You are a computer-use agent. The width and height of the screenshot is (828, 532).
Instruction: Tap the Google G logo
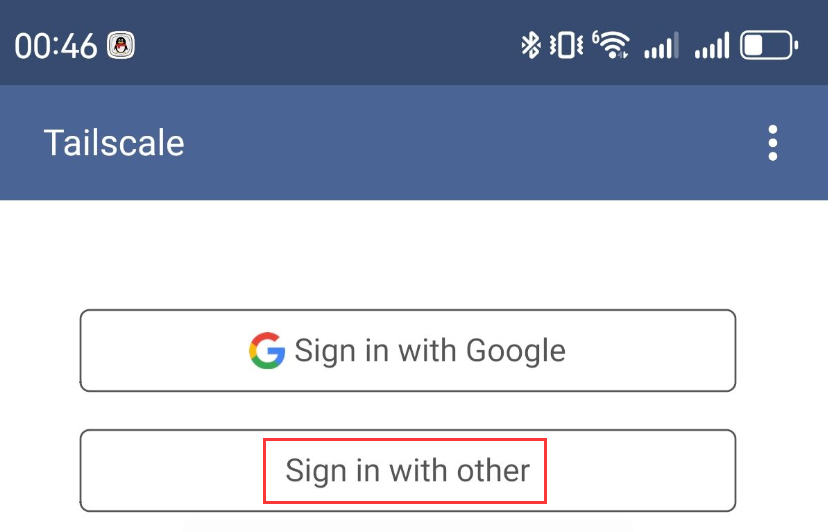click(x=267, y=350)
